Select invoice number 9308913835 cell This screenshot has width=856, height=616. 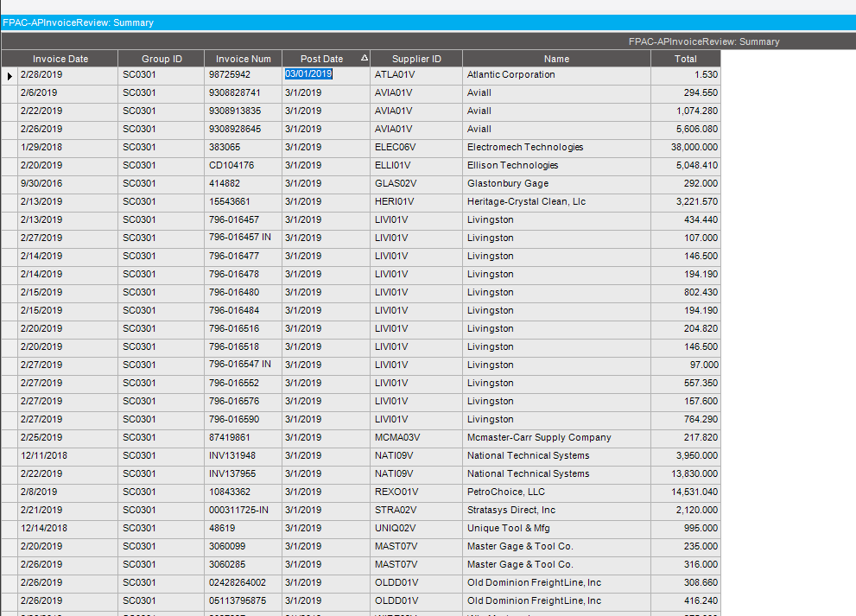[x=234, y=111]
